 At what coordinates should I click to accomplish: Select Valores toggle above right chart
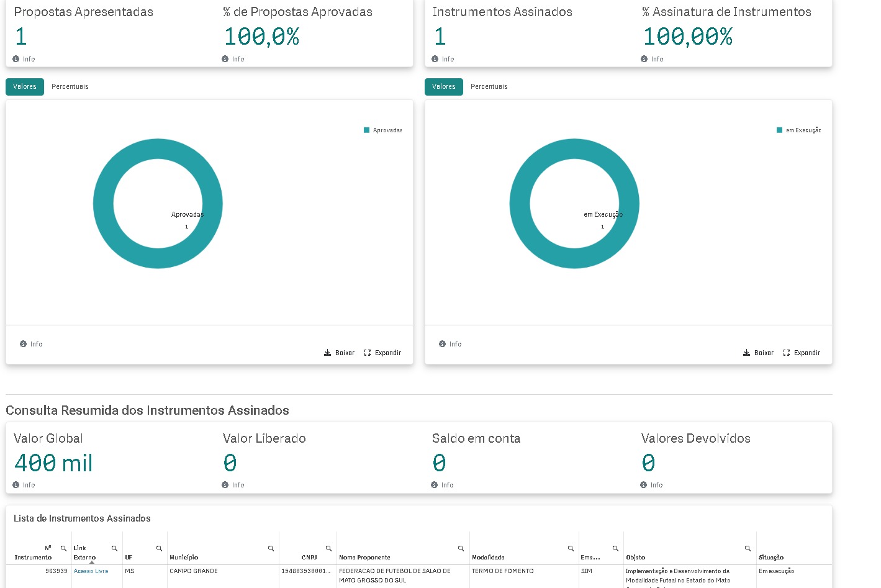click(443, 87)
